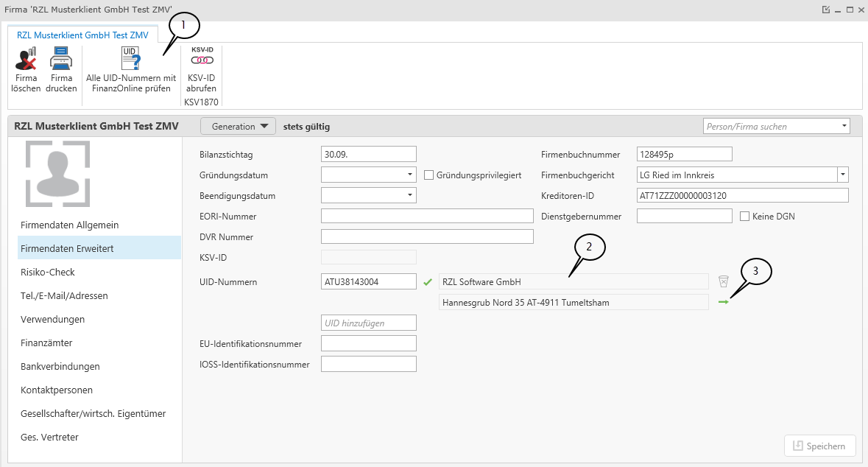Open the Risiko-Check section

coord(48,272)
